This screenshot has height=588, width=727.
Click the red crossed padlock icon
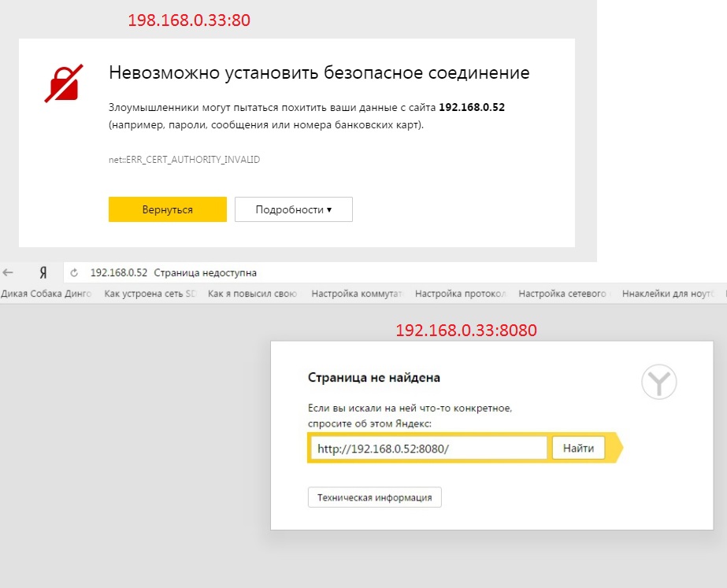64,83
